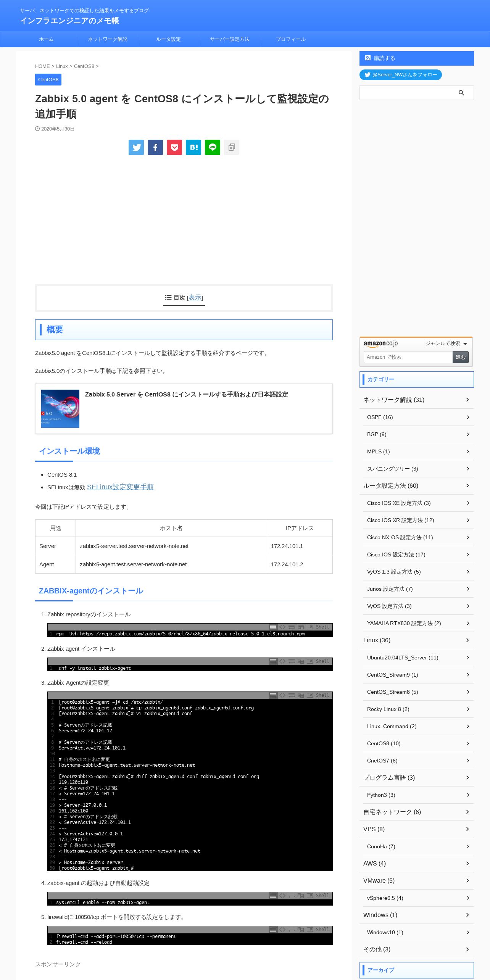Toggle plain code view on the firewall-cmd block
This screenshot has height=980, width=490.
tap(282, 930)
